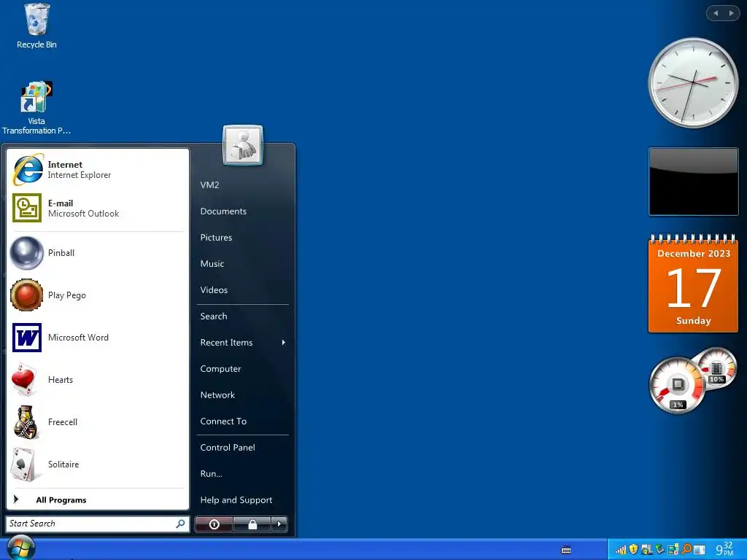Click the December 2023 calendar gadget
747x560 pixels.
[693, 283]
